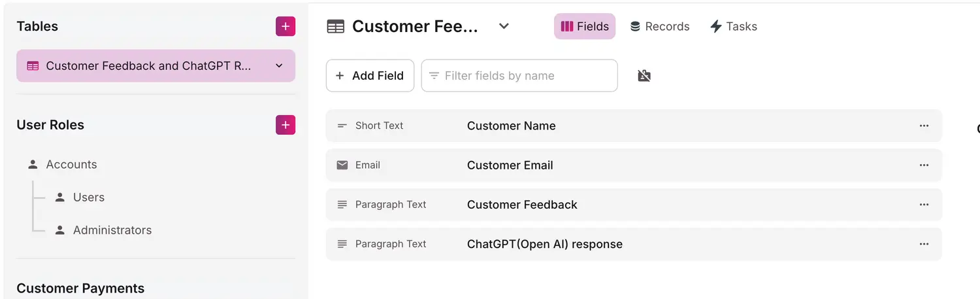This screenshot has height=299, width=980.
Task: Switch to the Fields tab
Action: click(585, 26)
